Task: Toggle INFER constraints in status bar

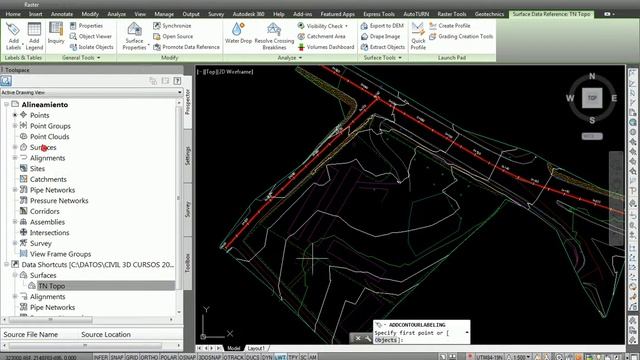Action: pyautogui.click(x=101, y=357)
